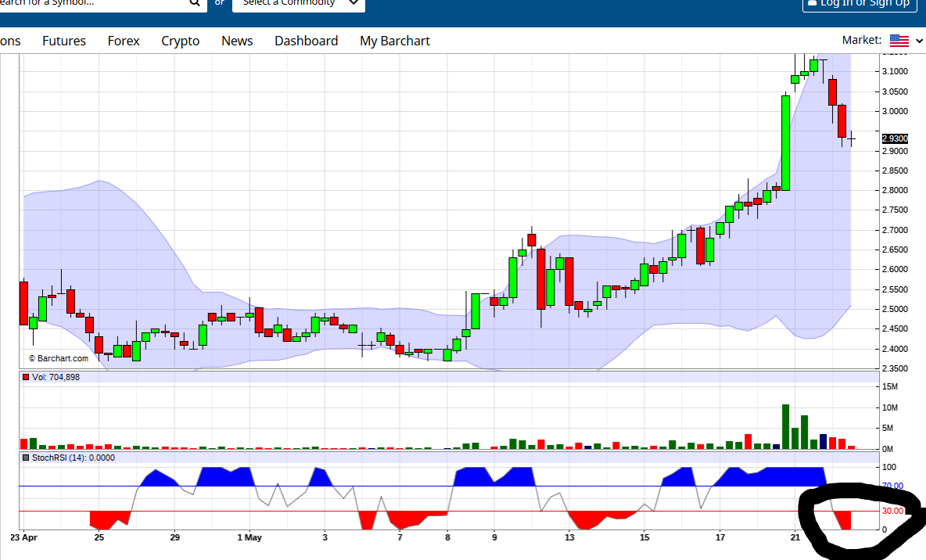Open the Forex menu item
Screen dimensions: 926x560
point(123,41)
